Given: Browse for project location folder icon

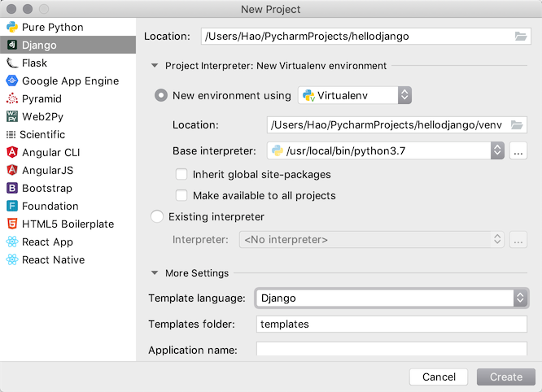Looking at the screenshot, I should 521,36.
